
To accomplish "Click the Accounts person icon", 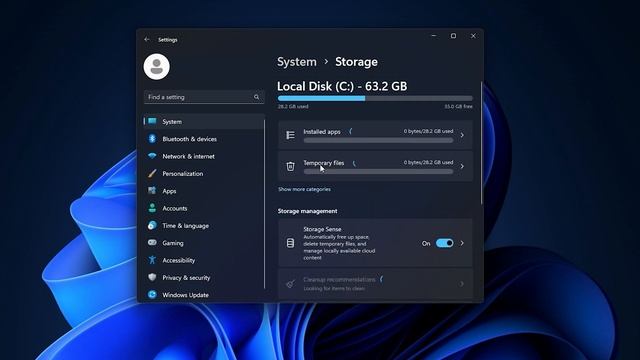I will (152, 208).
